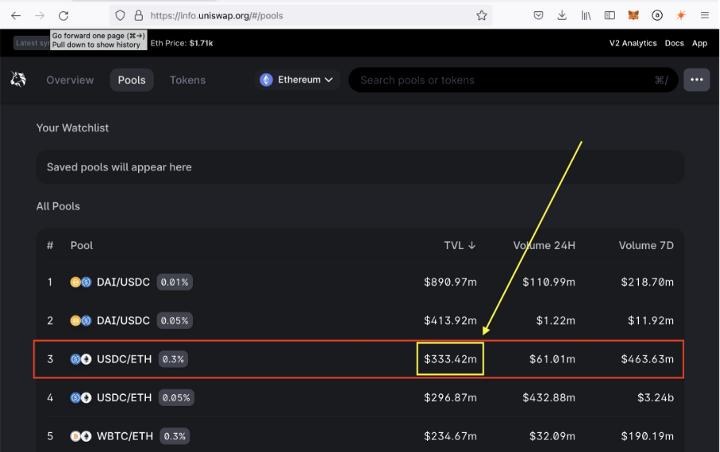
Task: Click the Uniswap unicorn logo
Action: (x=18, y=79)
